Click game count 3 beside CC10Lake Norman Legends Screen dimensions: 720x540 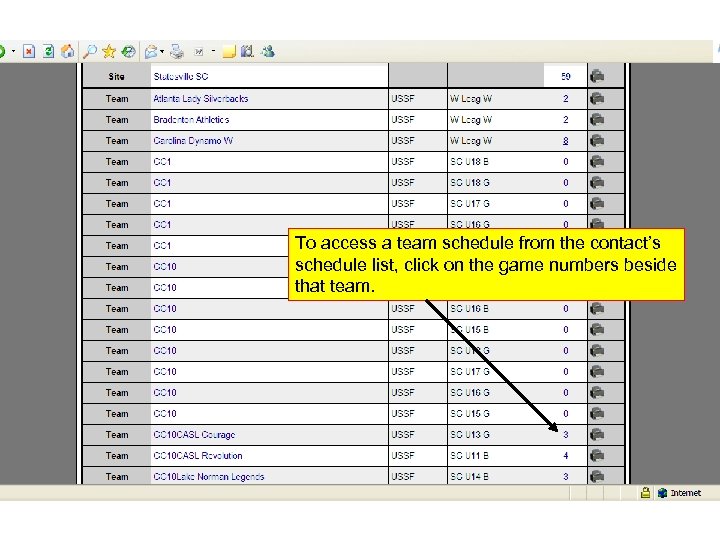pos(566,477)
